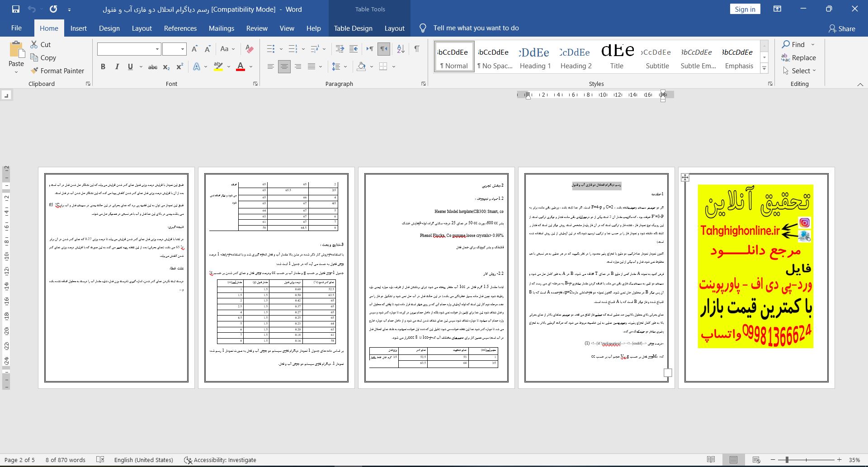868x467 pixels.
Task: Click the table move handle on page one
Action: pyautogui.click(x=685, y=178)
